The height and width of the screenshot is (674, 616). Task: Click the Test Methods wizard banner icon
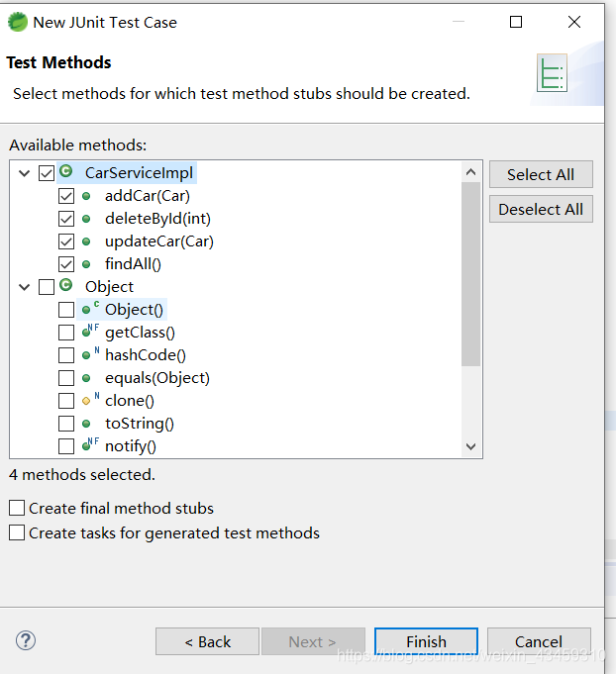pyautogui.click(x=552, y=72)
